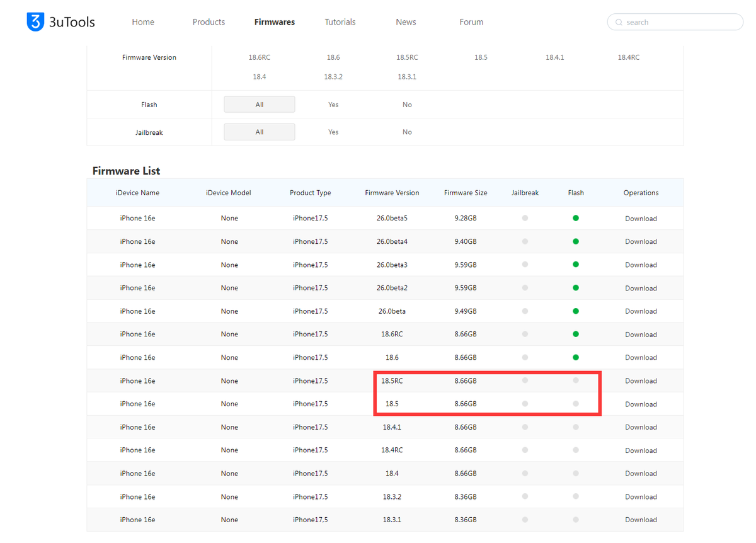Click the iDevice Name column header

[137, 193]
